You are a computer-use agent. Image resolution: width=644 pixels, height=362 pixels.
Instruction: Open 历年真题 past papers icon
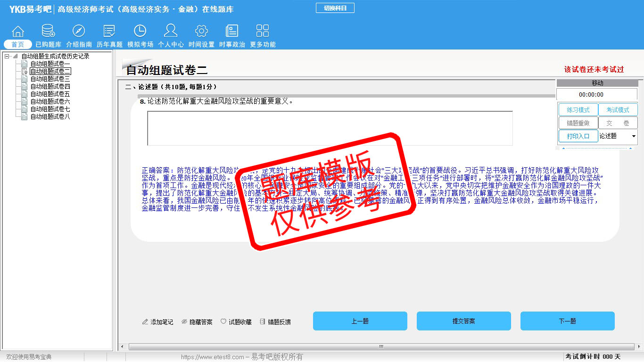(109, 32)
